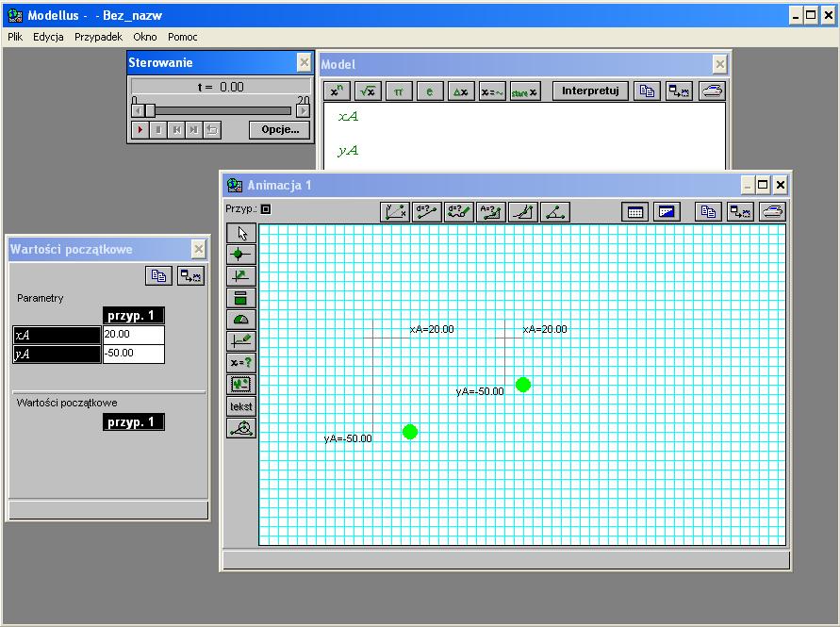This screenshot has height=627, width=840.
Task: Click the yA value field -50.00
Action: (133, 354)
